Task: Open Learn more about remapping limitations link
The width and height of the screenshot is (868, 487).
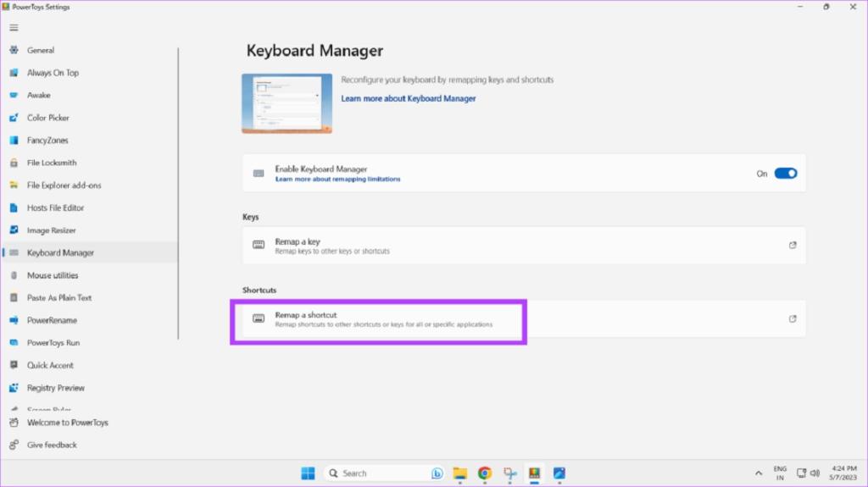Action: [x=337, y=180]
